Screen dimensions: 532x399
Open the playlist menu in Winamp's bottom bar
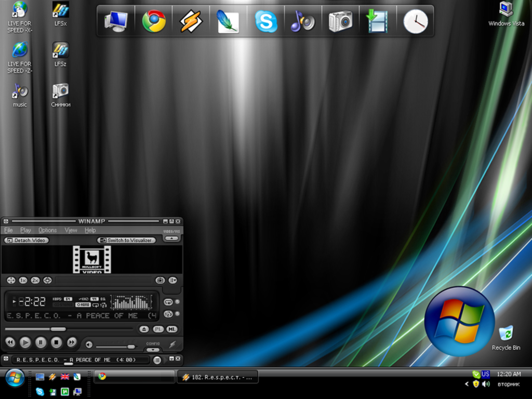(157, 360)
